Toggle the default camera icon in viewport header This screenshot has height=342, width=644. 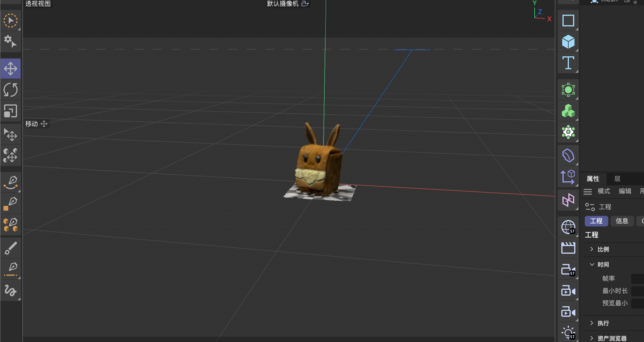[x=305, y=4]
